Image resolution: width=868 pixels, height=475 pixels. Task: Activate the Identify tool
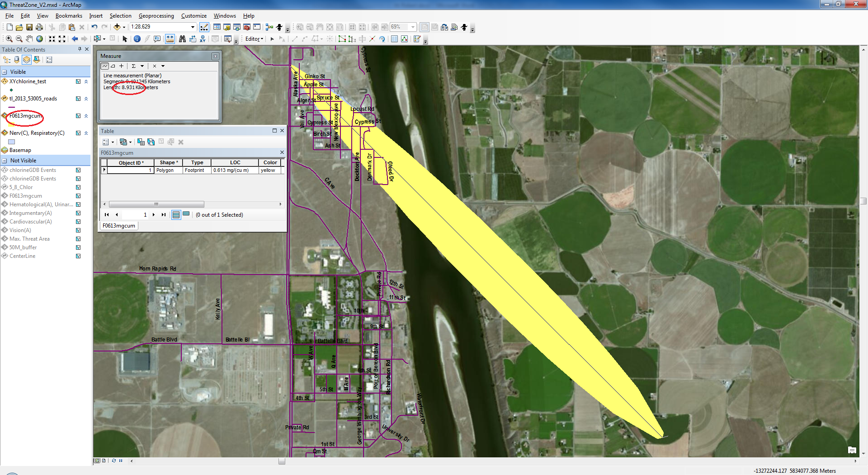(137, 39)
